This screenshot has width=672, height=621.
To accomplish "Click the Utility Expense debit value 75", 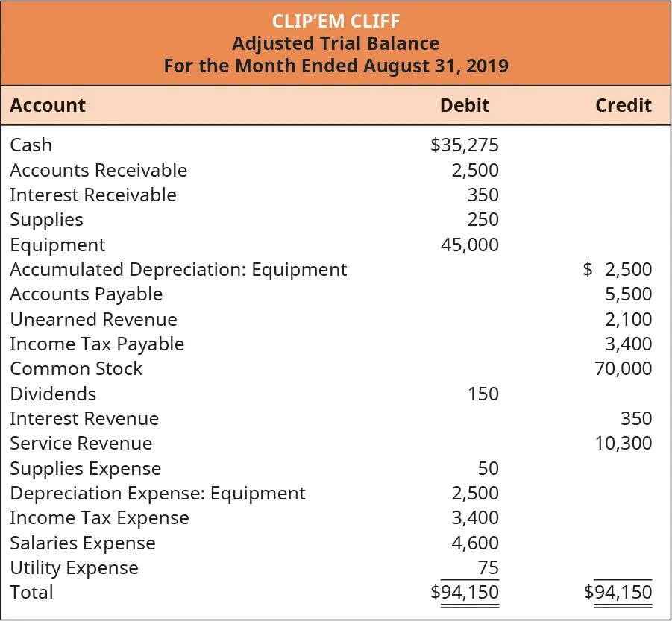I will pos(488,568).
